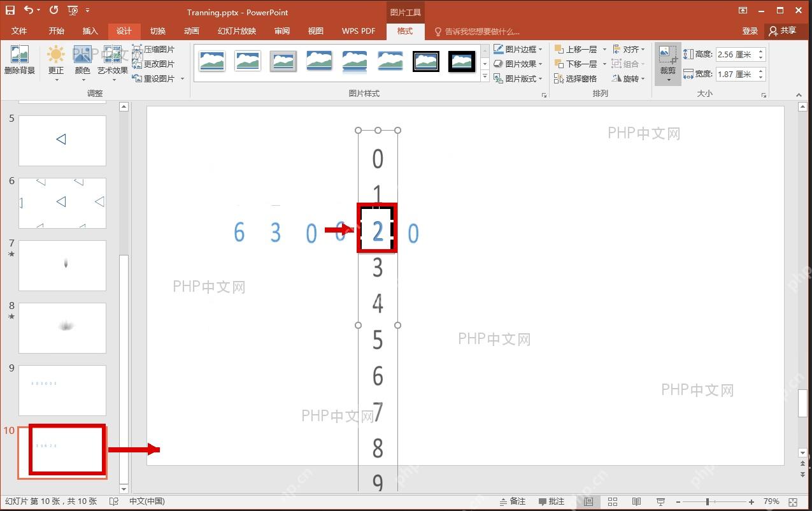Switch to the 插入 (Insert) tab
Image resolution: width=812 pixels, height=511 pixels.
point(90,31)
